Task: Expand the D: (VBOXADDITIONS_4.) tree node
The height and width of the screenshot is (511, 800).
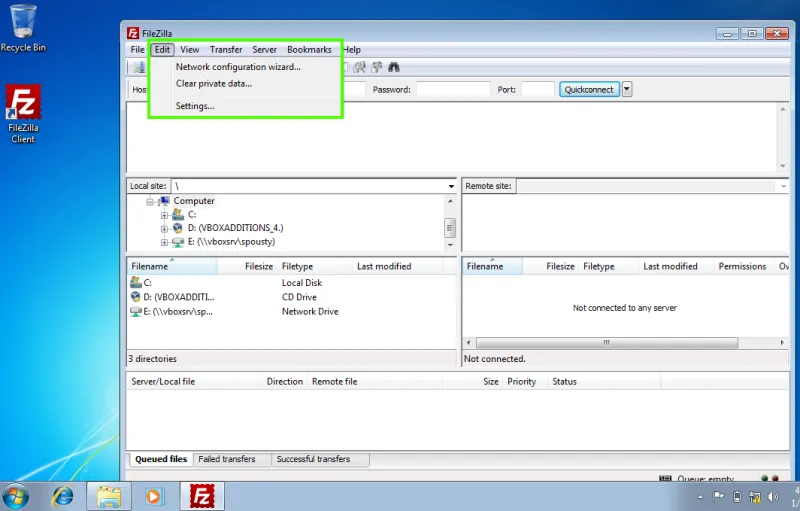Action: point(164,228)
